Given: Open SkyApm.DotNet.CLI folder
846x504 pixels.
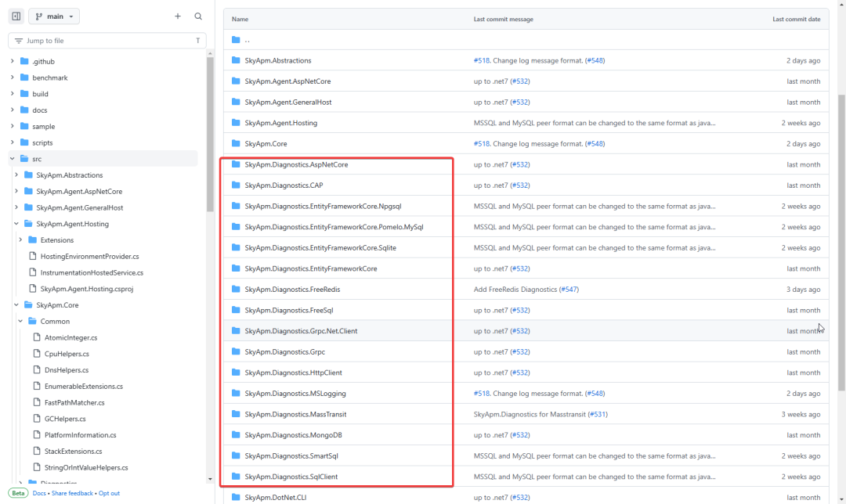Looking at the screenshot, I should click(275, 498).
